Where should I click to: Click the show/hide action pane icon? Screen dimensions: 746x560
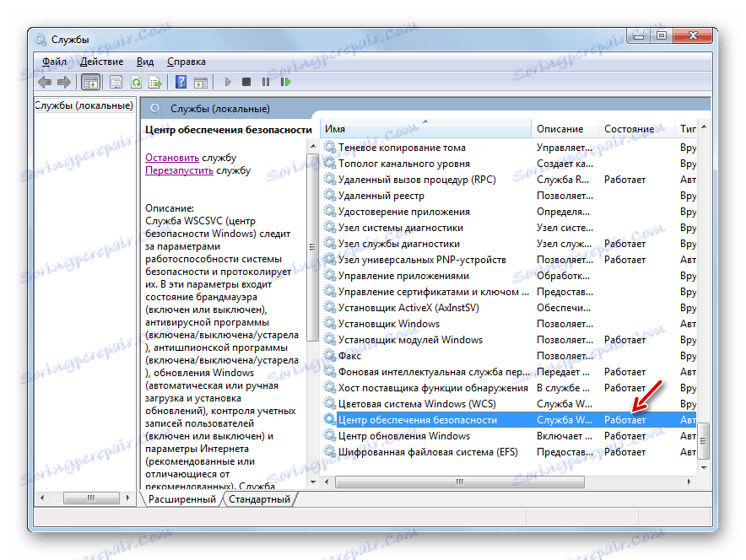(x=201, y=83)
